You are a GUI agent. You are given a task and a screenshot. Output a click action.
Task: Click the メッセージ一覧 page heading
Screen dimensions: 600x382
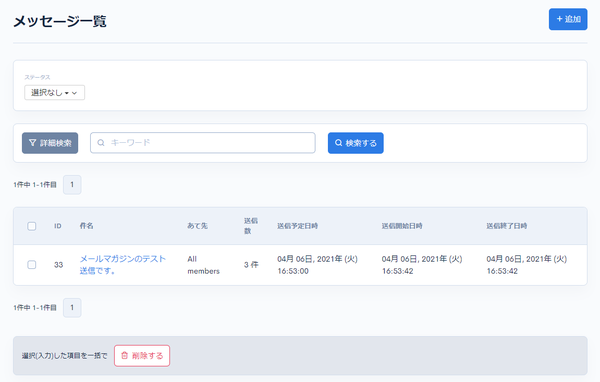pos(60,21)
